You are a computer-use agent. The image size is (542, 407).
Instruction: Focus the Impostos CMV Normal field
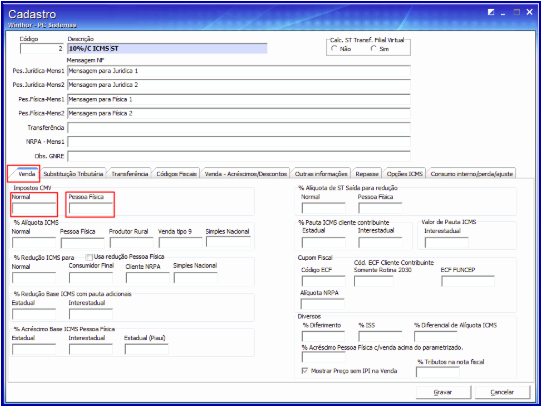(34, 208)
